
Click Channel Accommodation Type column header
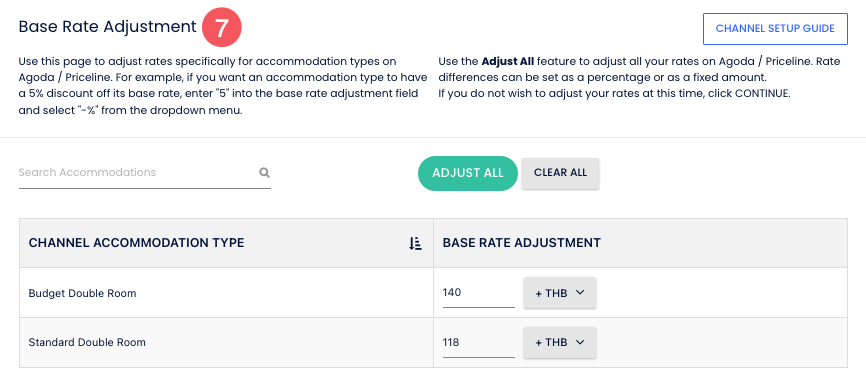coord(136,243)
